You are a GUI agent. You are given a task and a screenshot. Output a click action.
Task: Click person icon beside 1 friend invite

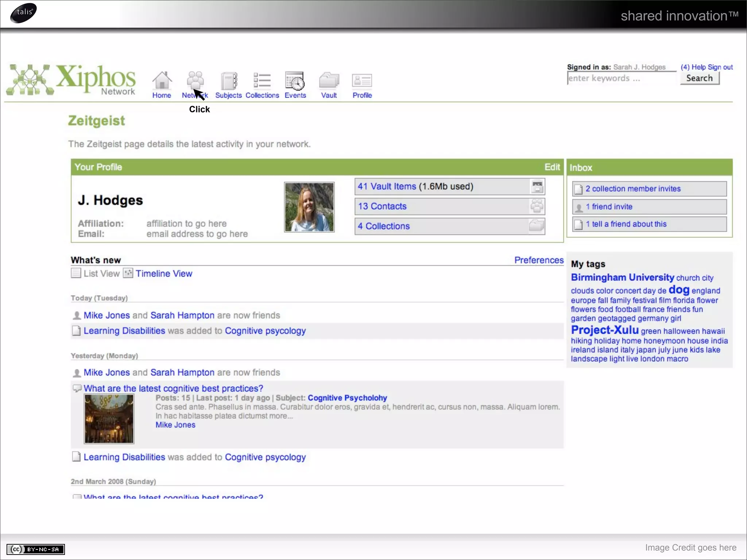[x=578, y=207]
